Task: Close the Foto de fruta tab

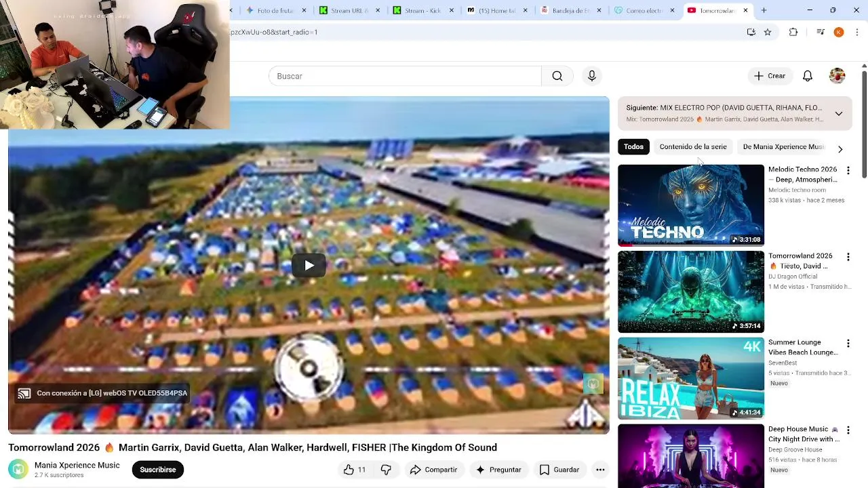Action: click(x=304, y=10)
